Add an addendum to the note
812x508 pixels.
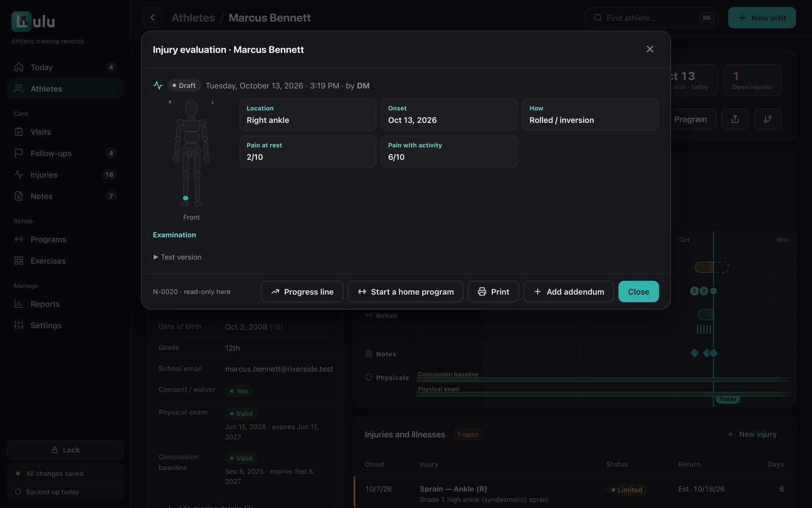click(x=568, y=292)
